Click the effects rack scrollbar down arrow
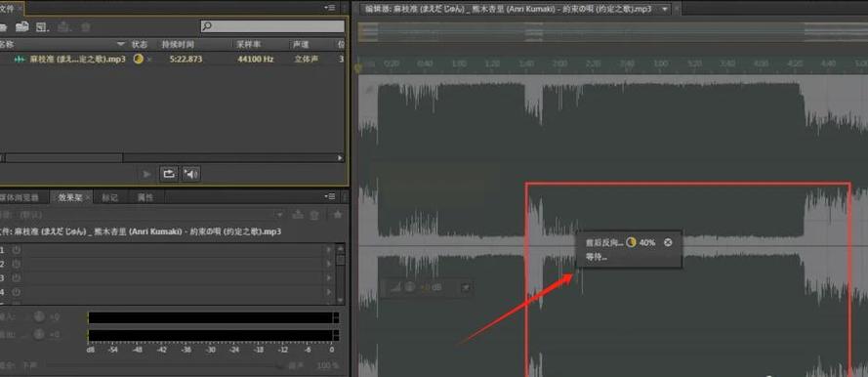 pos(341,301)
